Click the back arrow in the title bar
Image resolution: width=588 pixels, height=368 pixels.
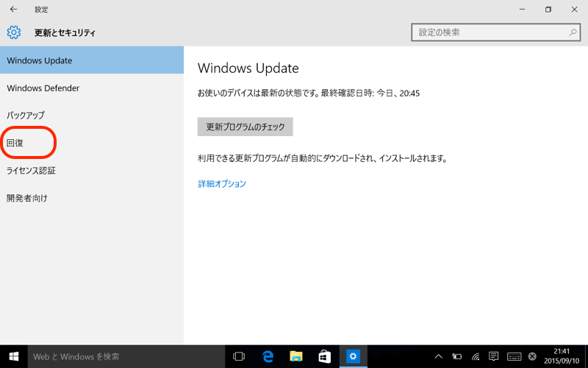[13, 10]
